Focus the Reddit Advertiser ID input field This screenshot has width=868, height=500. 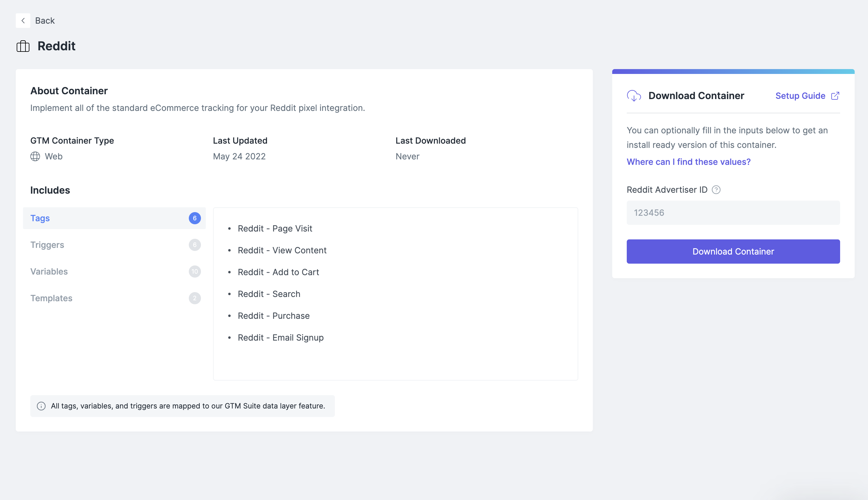point(733,213)
